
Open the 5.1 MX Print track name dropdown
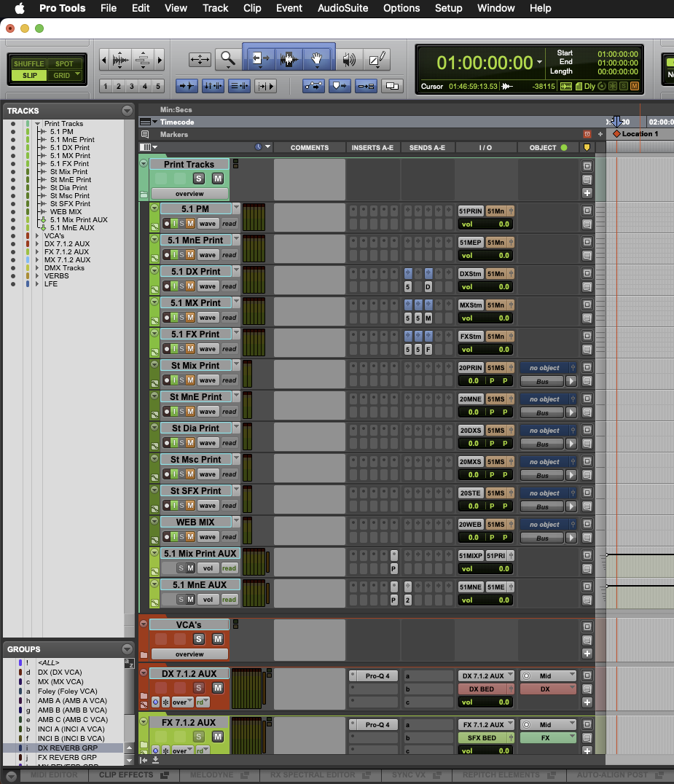(237, 302)
